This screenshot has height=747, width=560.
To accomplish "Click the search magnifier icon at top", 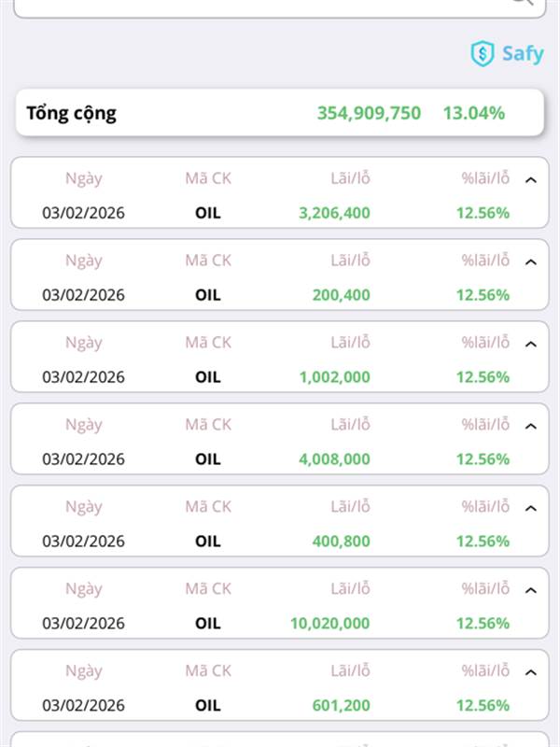I will [523, 2].
